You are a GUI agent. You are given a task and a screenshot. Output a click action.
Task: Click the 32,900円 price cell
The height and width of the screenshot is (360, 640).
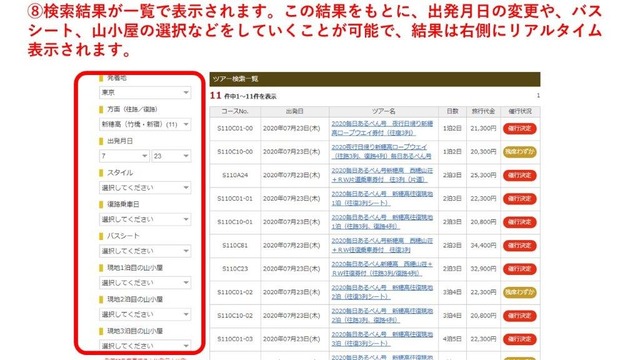click(x=483, y=269)
